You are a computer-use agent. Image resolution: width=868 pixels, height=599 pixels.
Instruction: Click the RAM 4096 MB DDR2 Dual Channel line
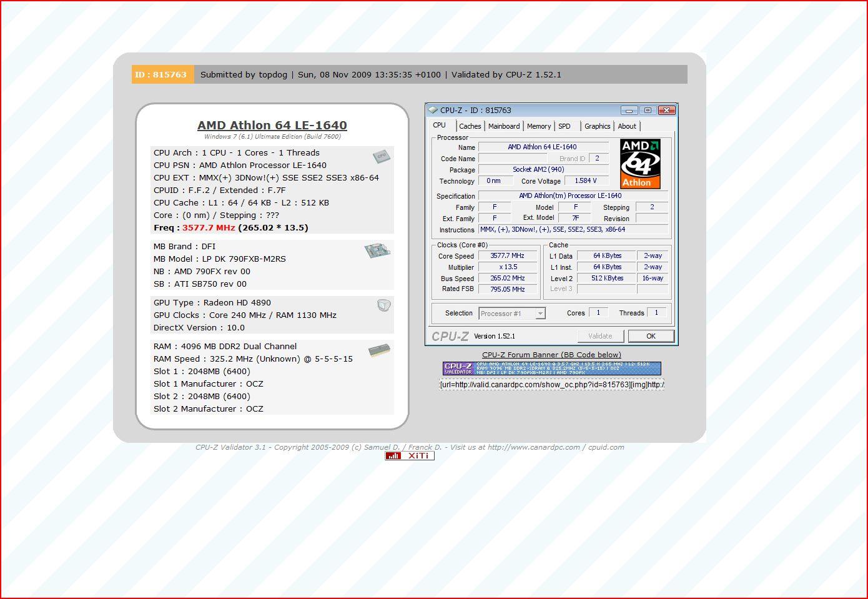225,347
